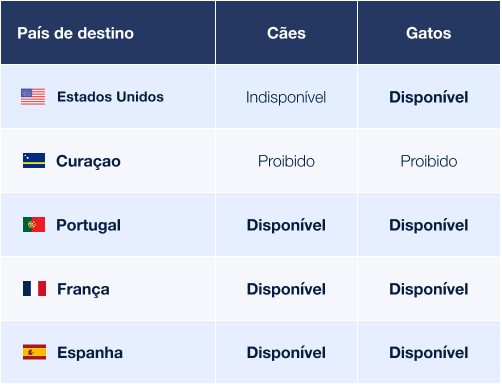
Task: Click Proibido in Curaçao's Gatos cell
Action: tap(429, 161)
